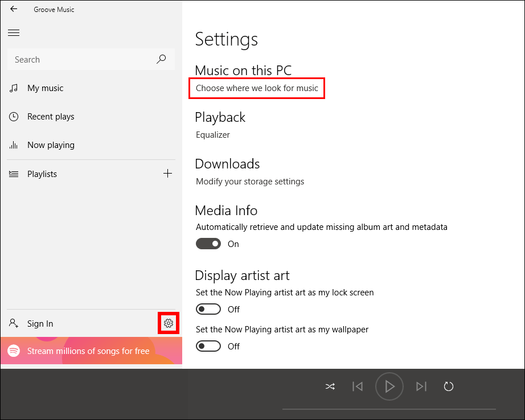Open My music section
This screenshot has width=525, height=420.
point(45,88)
